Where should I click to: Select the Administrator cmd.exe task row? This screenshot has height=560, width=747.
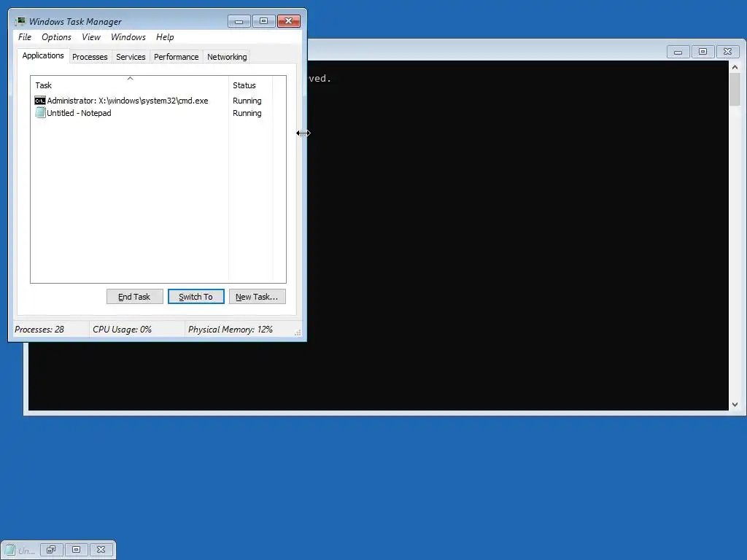(152, 101)
